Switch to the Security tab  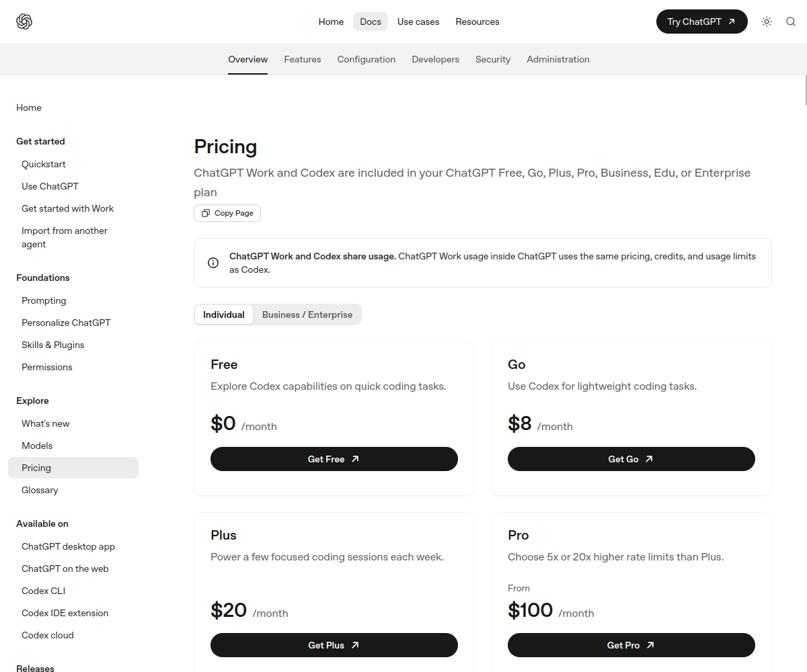(x=493, y=59)
